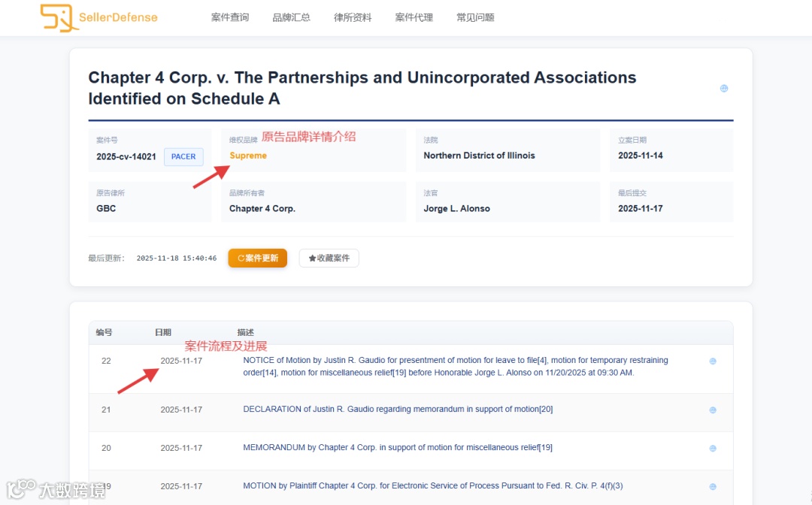Click globe icon in docket row 20
Viewport: 812px width, 505px height.
tap(713, 448)
